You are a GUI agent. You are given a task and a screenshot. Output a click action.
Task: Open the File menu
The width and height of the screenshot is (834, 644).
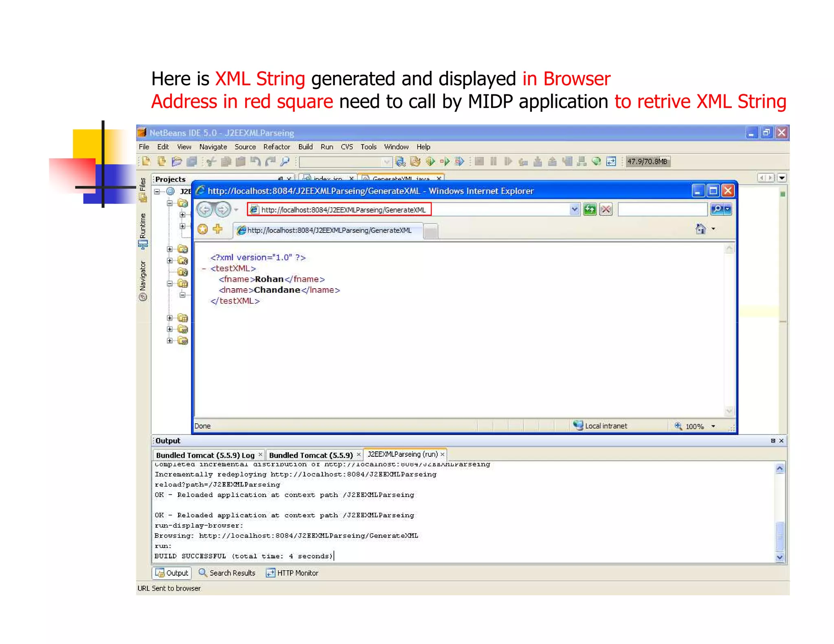click(x=144, y=147)
